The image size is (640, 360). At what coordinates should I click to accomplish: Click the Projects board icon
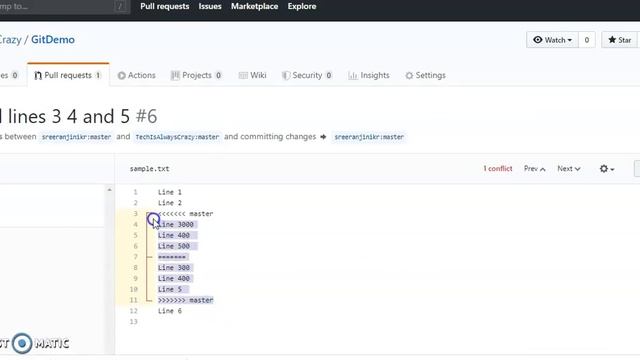click(x=175, y=76)
